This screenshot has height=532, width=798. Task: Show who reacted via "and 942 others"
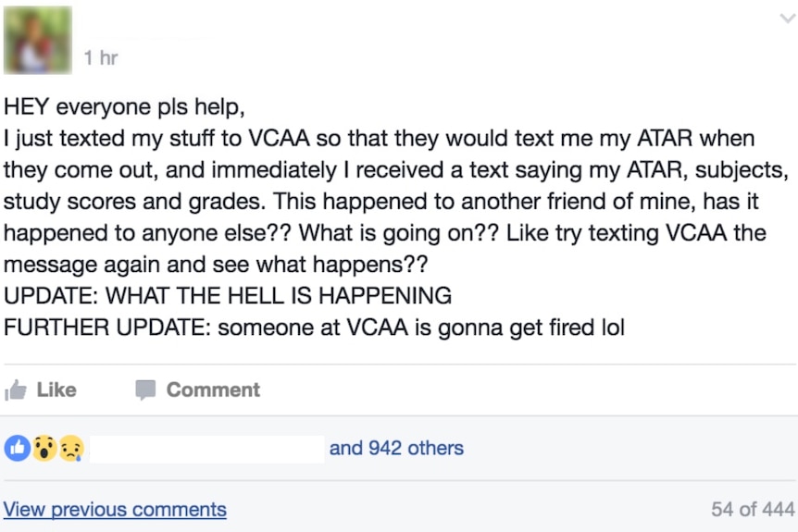click(396, 448)
